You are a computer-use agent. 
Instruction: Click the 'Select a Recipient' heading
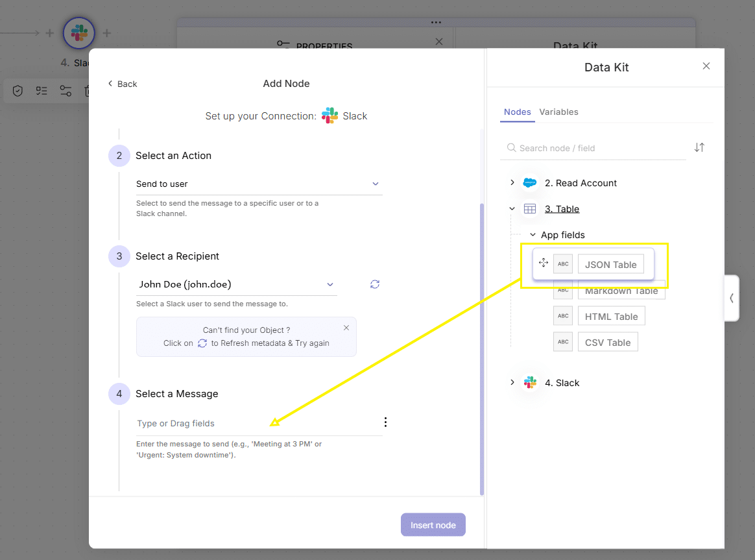click(177, 256)
